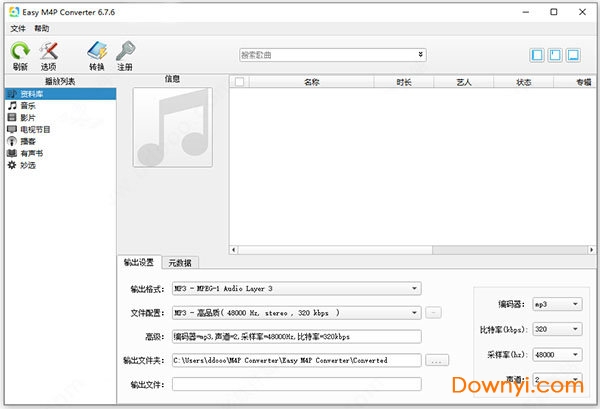Open the sample rate (采样率) 48000 dropdown
The height and width of the screenshot is (409, 600).
[558, 355]
